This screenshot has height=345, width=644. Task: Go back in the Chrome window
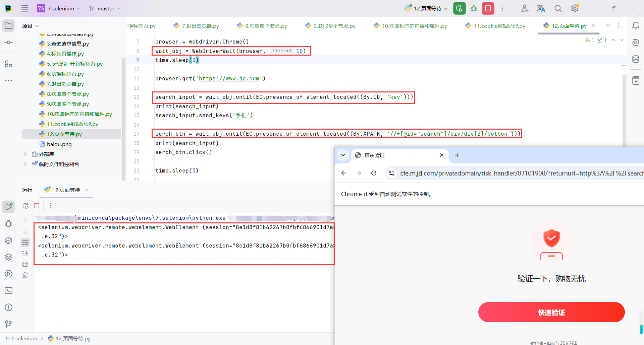[344, 173]
